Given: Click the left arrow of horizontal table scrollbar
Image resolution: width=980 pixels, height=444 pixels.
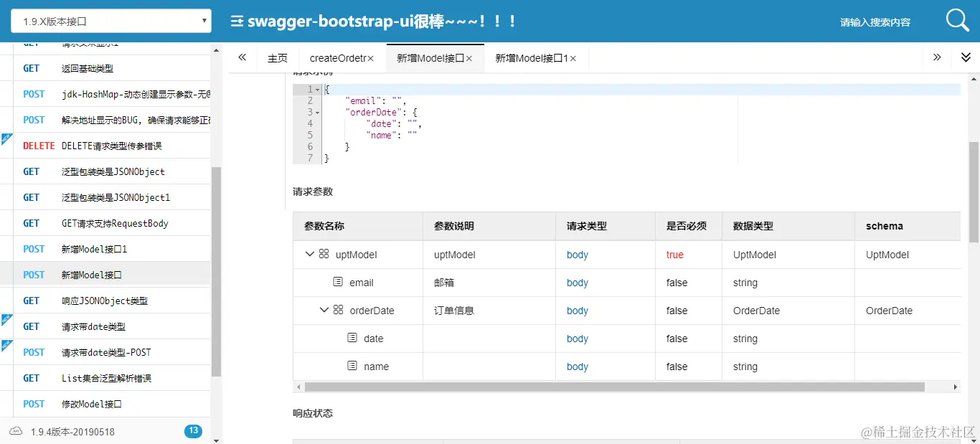Looking at the screenshot, I should 298,387.
